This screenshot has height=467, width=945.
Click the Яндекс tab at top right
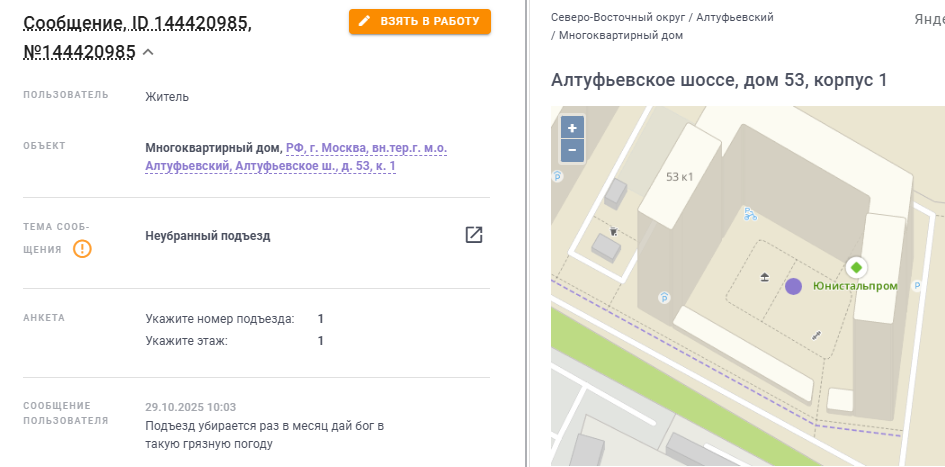pos(929,18)
